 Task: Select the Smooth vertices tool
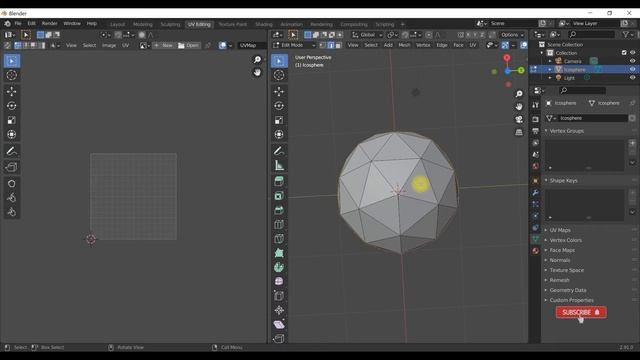click(x=279, y=282)
